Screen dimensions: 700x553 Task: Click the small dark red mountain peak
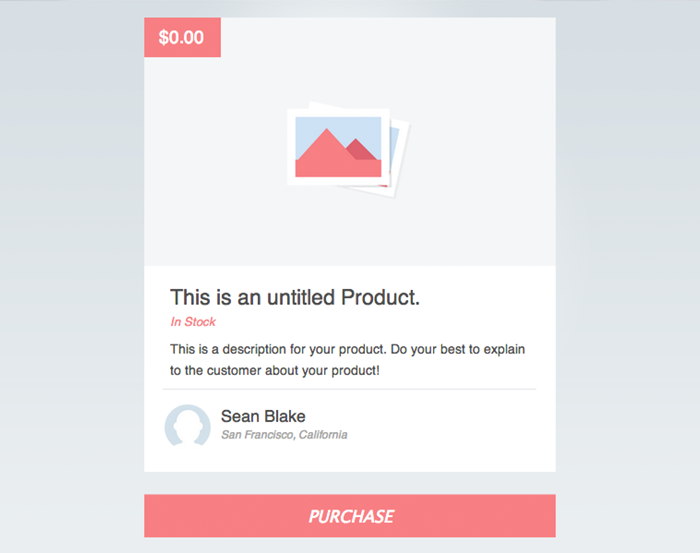coord(360,150)
